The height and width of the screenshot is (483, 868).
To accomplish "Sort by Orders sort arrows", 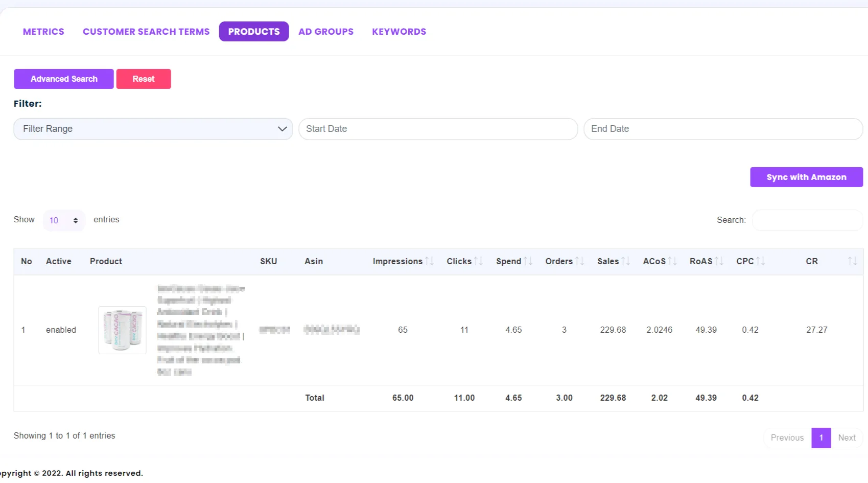I will tap(580, 261).
